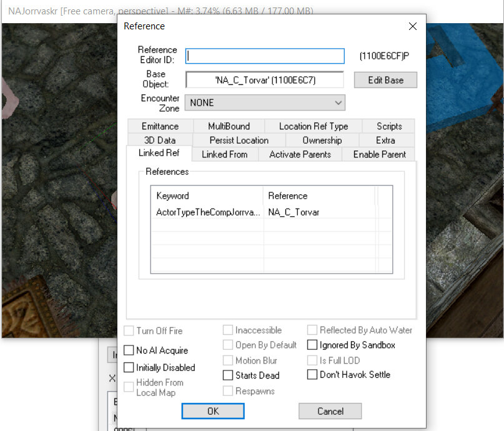Switch to the Emittance tab
The image size is (504, 431).
coord(160,126)
